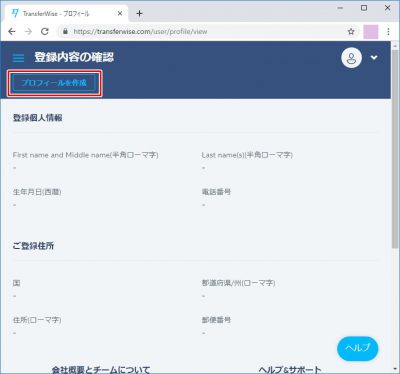
Task: Click the ヘルプ&サポート footer link
Action: (290, 369)
